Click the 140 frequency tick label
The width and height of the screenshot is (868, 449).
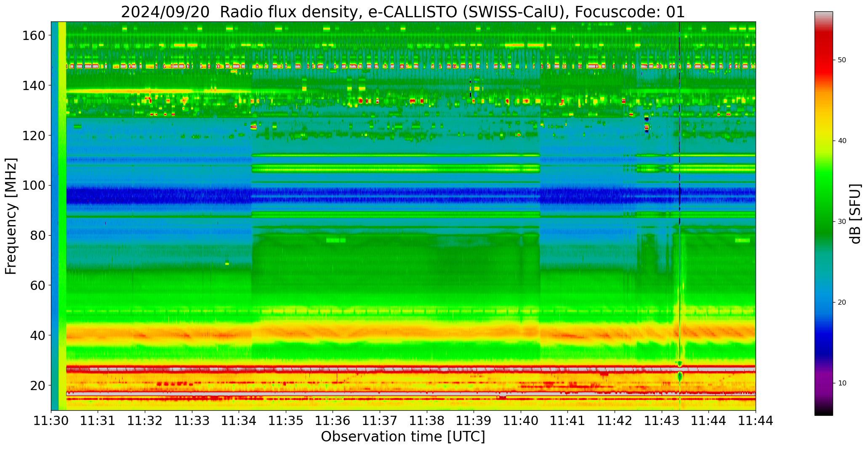point(33,85)
